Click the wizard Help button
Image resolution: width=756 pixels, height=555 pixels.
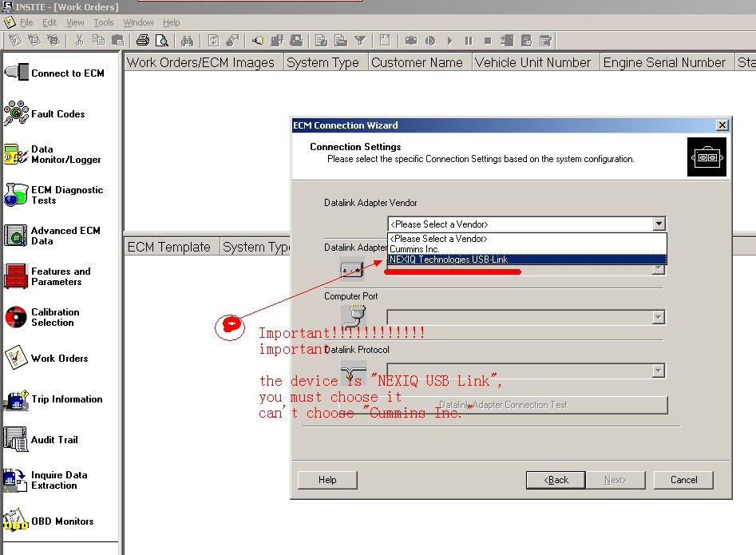327,480
